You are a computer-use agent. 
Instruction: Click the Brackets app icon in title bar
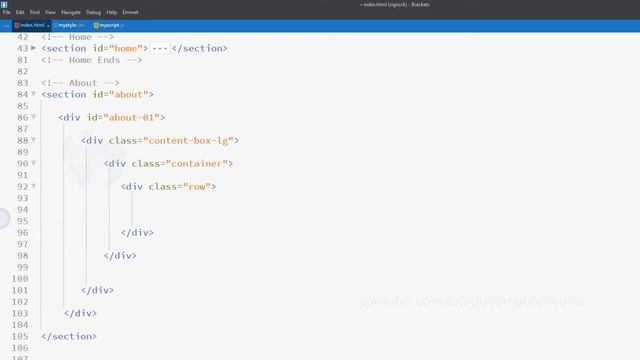tap(4, 4)
